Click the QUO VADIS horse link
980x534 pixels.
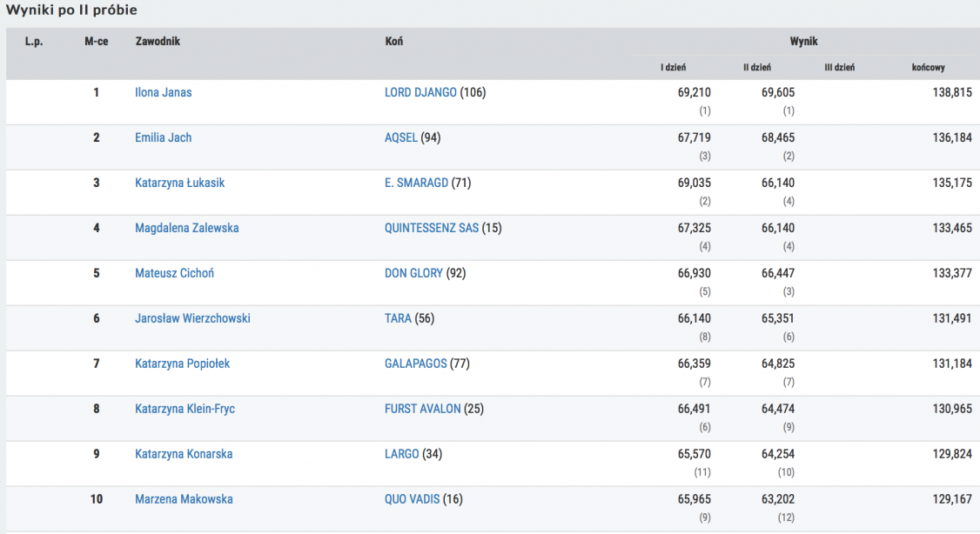tap(412, 499)
